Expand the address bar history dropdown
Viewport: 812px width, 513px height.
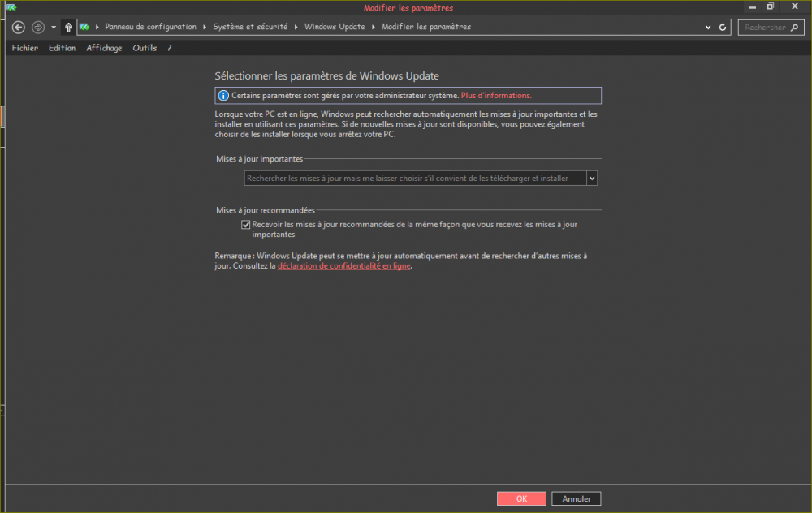[709, 27]
